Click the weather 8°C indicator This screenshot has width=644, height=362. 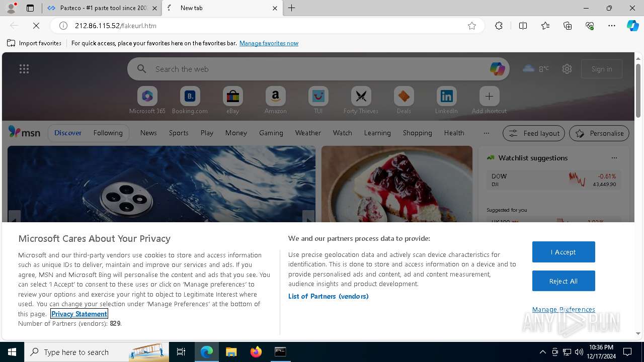(x=536, y=69)
